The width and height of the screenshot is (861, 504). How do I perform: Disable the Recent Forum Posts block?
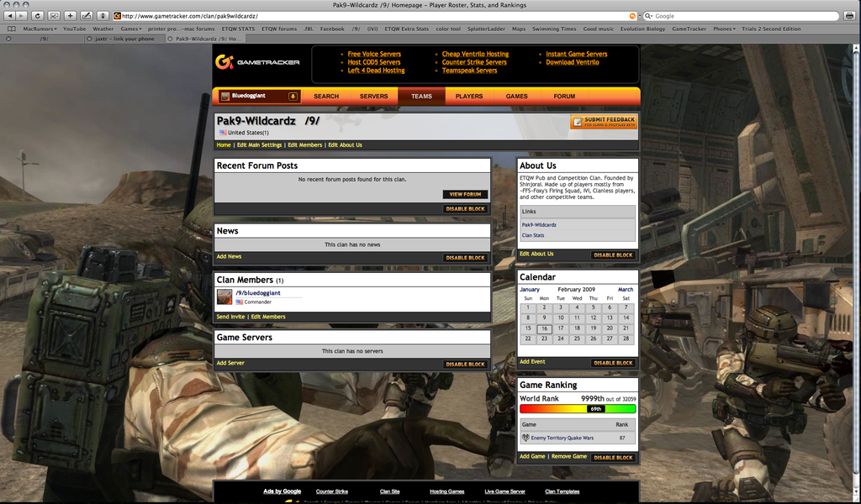click(x=465, y=209)
